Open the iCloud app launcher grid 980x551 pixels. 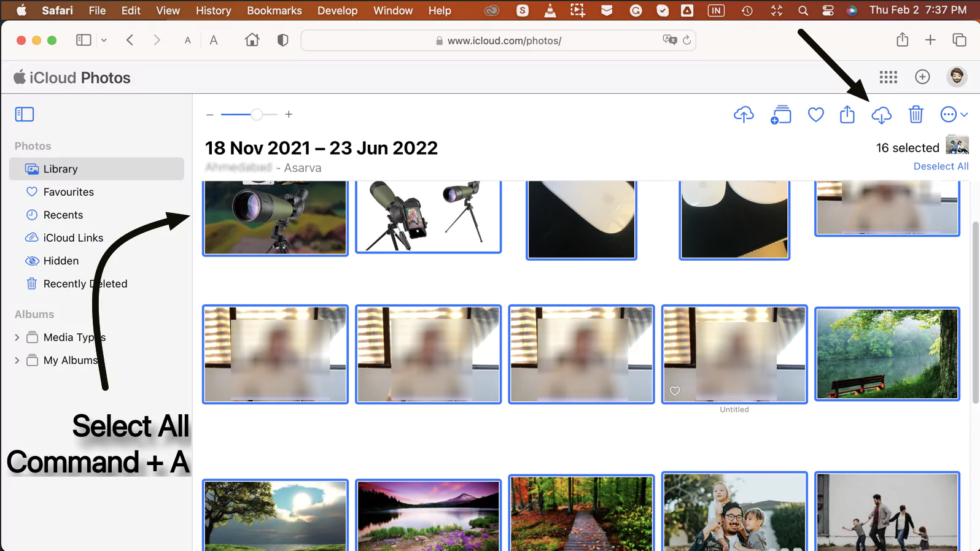[888, 77]
